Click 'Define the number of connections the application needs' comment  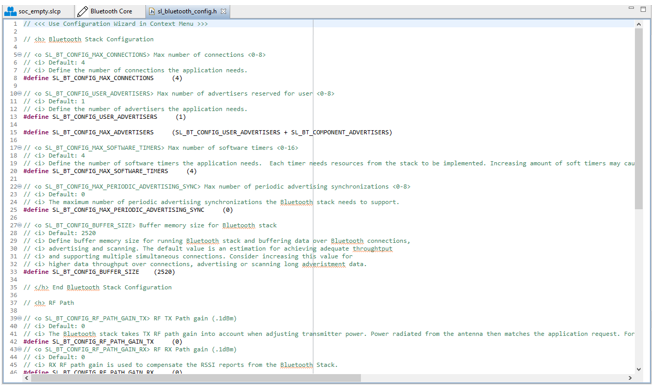point(135,71)
